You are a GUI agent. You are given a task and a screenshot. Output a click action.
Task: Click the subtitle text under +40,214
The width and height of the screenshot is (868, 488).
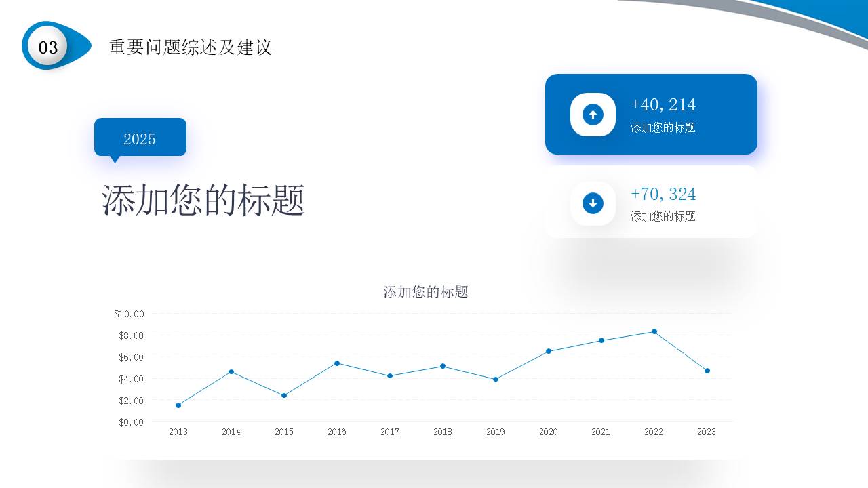coord(663,127)
